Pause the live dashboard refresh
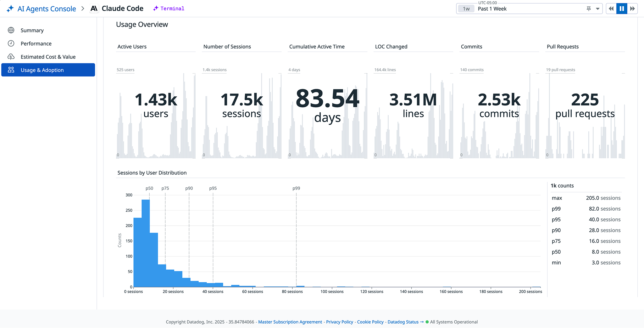This screenshot has height=328, width=644. click(621, 8)
